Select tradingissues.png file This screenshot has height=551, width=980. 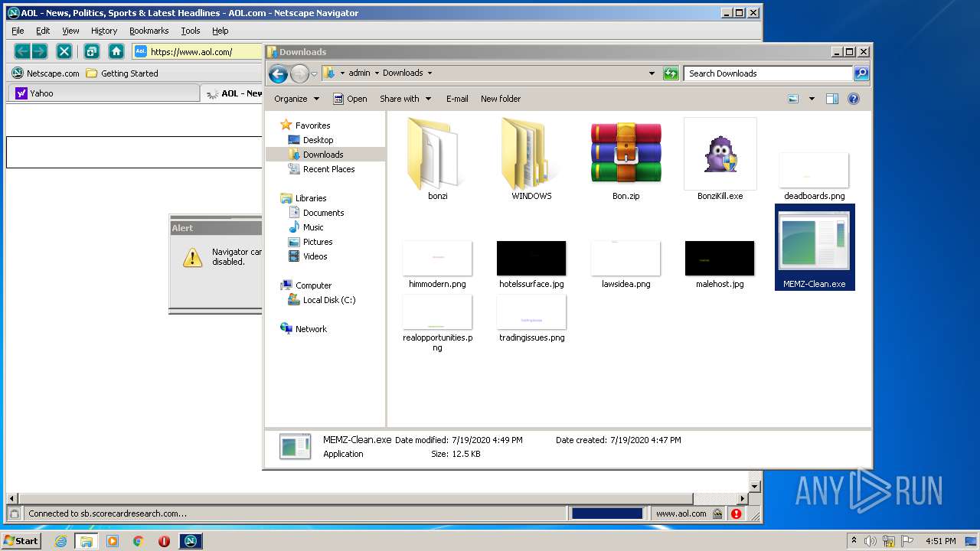531,318
